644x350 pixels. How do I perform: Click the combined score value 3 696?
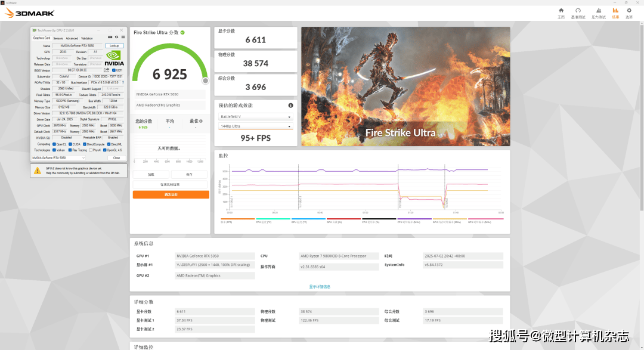(255, 87)
